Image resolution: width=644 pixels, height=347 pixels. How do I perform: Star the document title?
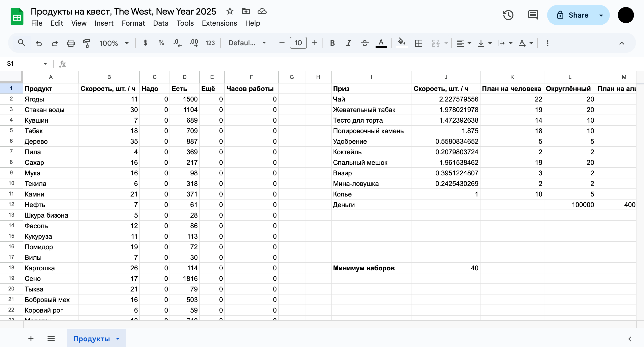coord(230,11)
